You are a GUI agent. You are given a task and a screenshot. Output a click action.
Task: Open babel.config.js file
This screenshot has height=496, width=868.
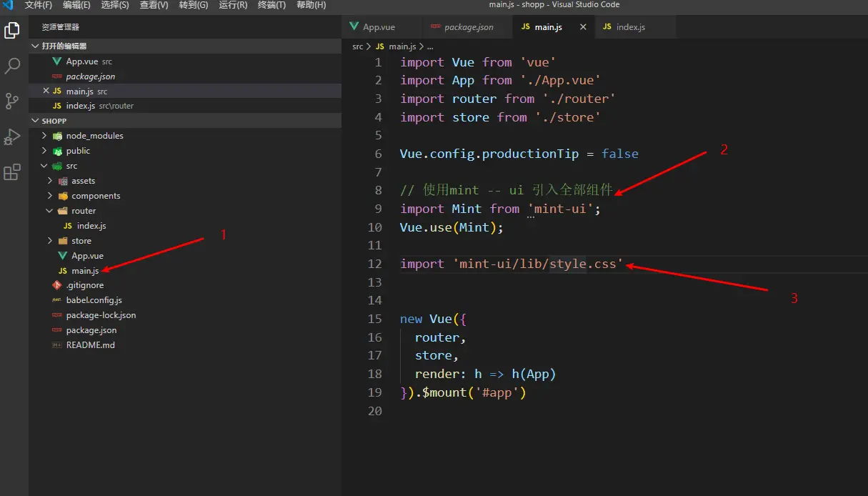185,300
